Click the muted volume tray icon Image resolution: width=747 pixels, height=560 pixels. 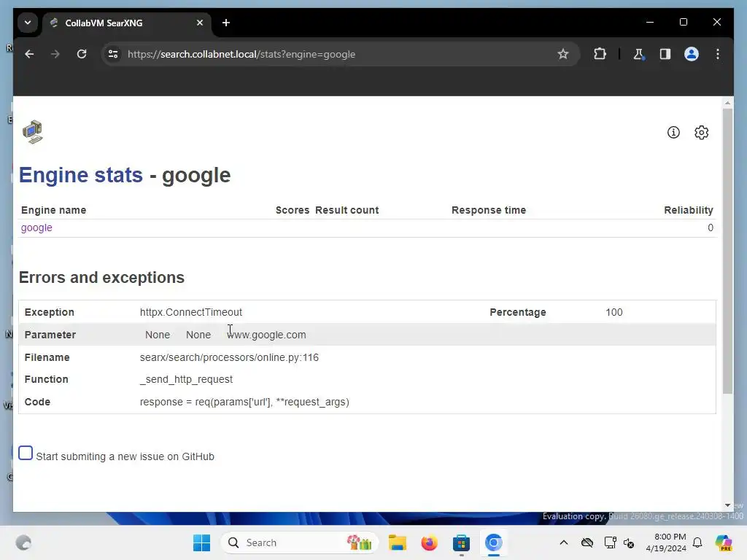pyautogui.click(x=629, y=542)
